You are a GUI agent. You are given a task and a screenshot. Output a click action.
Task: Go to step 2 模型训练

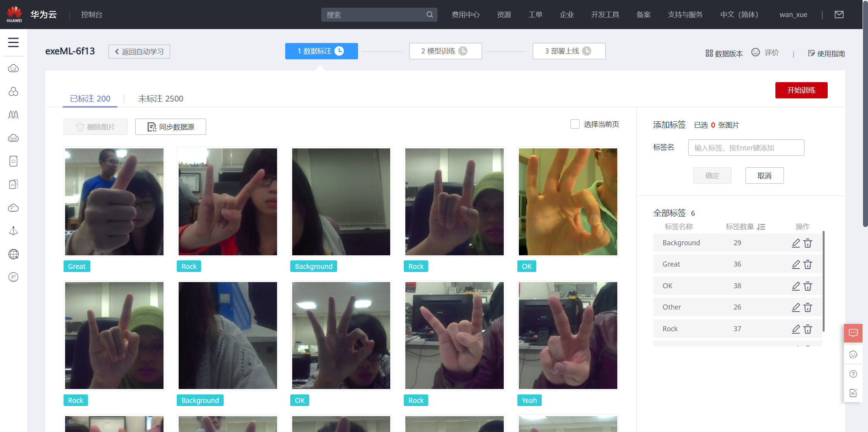pos(445,51)
